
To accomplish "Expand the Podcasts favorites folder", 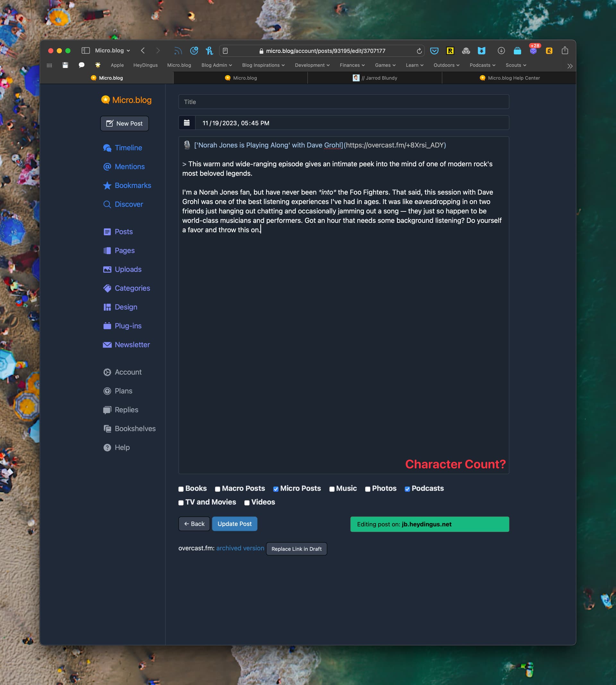I will tap(482, 65).
